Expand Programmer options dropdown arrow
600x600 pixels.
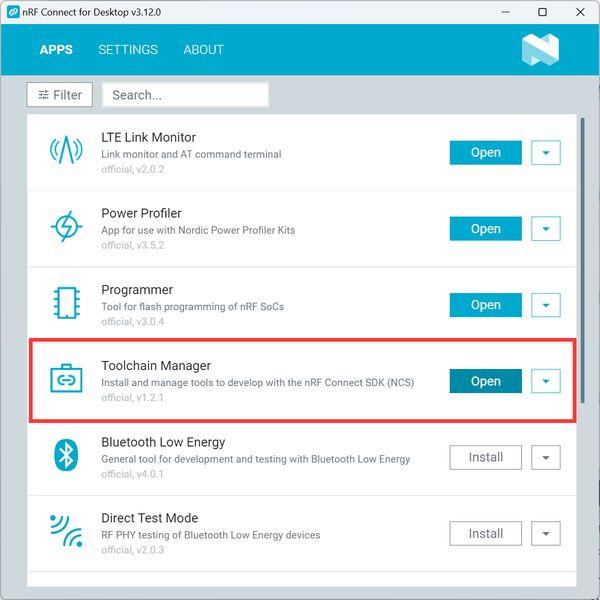[546, 305]
